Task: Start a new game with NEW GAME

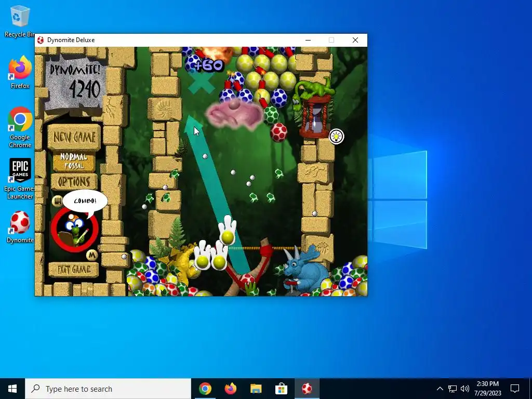Action: coord(74,137)
